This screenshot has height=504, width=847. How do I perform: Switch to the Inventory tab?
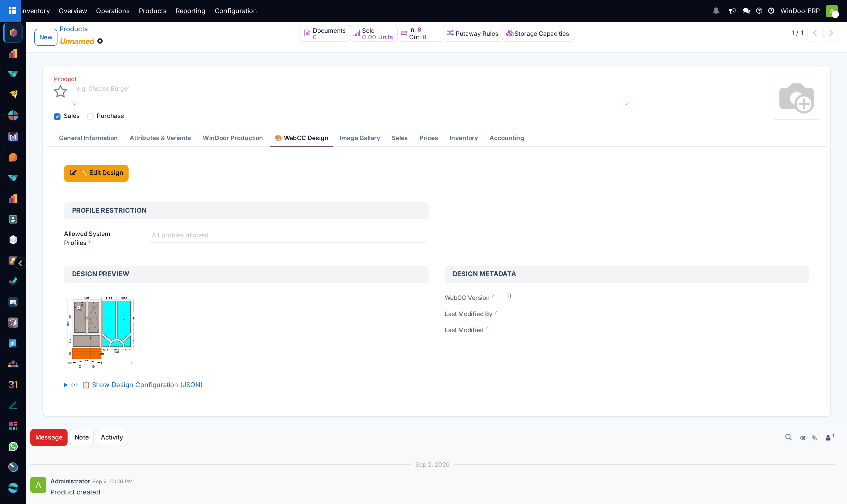[463, 138]
